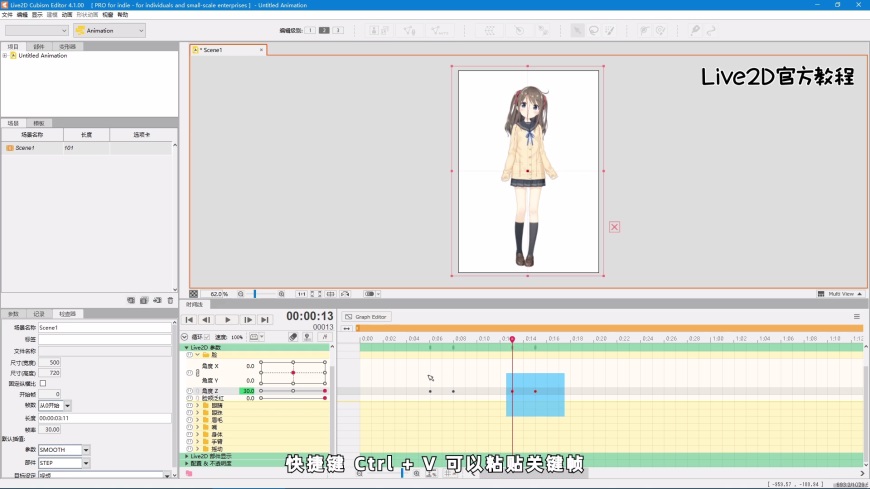This screenshot has width=870, height=489.
Task: Click canvas zoom-in magnifier icon
Action: pos(281,294)
